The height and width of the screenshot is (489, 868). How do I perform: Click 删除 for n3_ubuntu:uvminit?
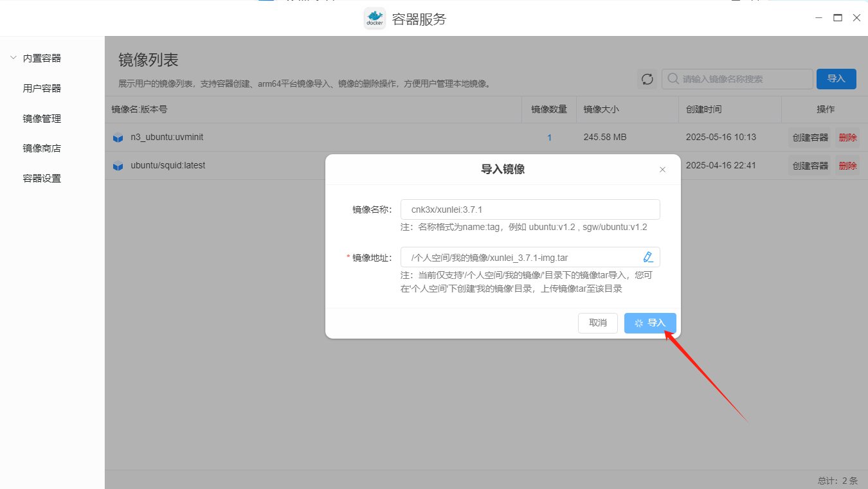pyautogui.click(x=847, y=138)
